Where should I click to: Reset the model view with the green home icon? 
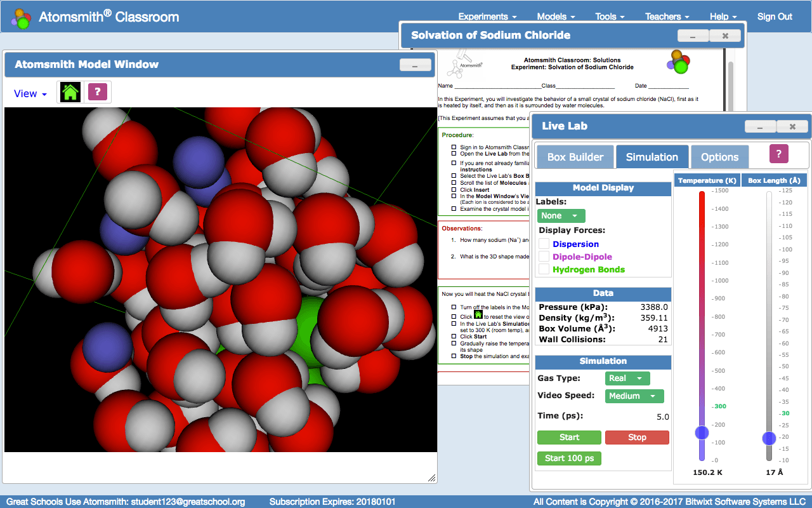click(x=70, y=92)
